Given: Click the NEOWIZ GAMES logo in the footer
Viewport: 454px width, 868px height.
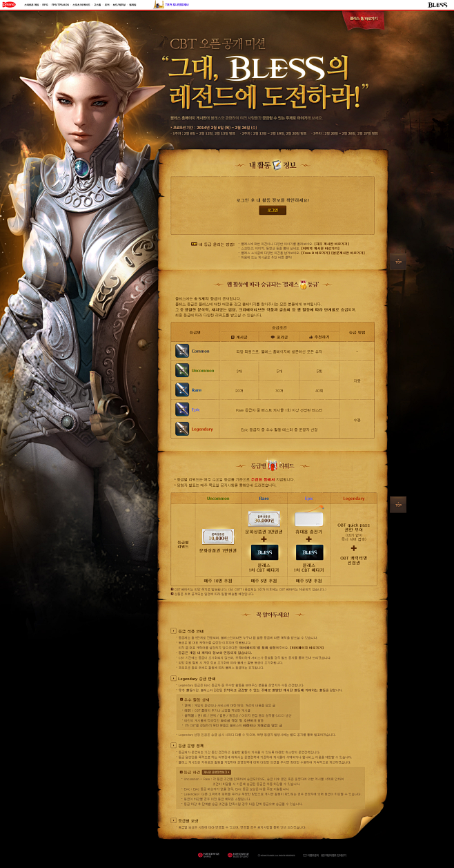Looking at the screenshot, I should click(x=210, y=854).
